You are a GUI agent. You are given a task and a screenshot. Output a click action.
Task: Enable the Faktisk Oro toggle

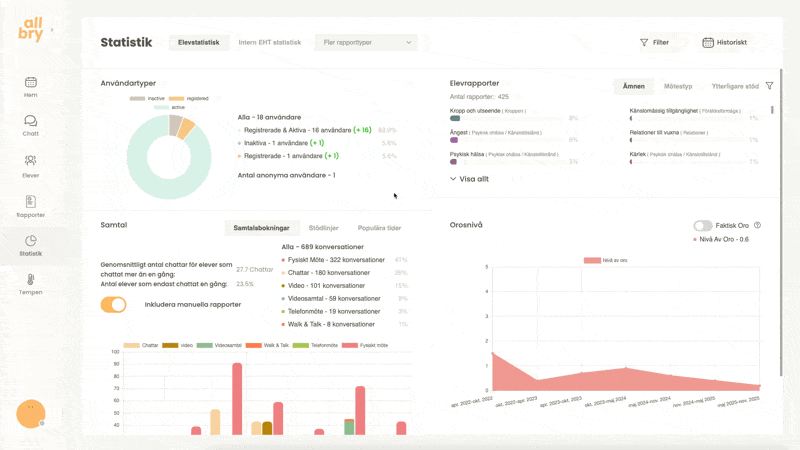coord(703,226)
